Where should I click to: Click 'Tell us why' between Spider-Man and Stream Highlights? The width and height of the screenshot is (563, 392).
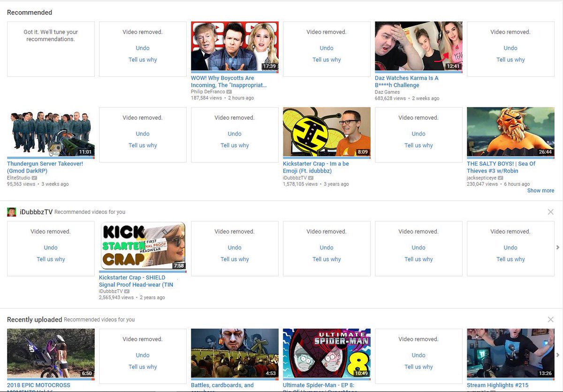(x=418, y=367)
